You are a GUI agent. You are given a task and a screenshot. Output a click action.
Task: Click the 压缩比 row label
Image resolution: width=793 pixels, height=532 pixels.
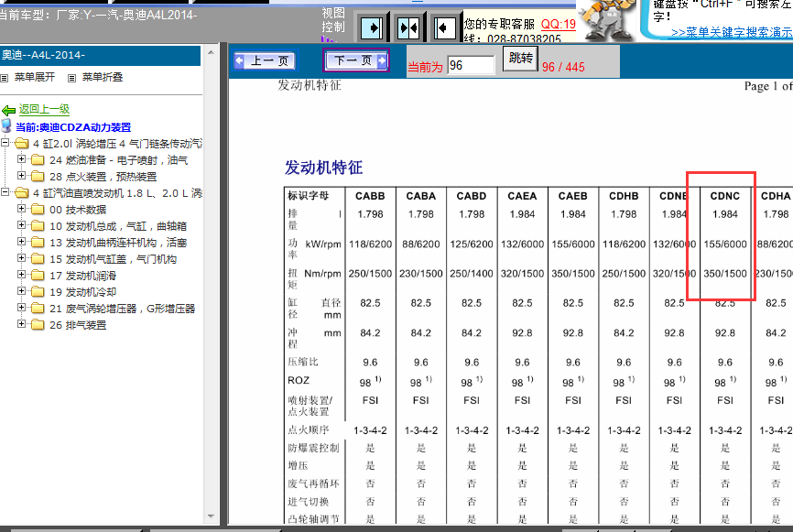tap(303, 362)
